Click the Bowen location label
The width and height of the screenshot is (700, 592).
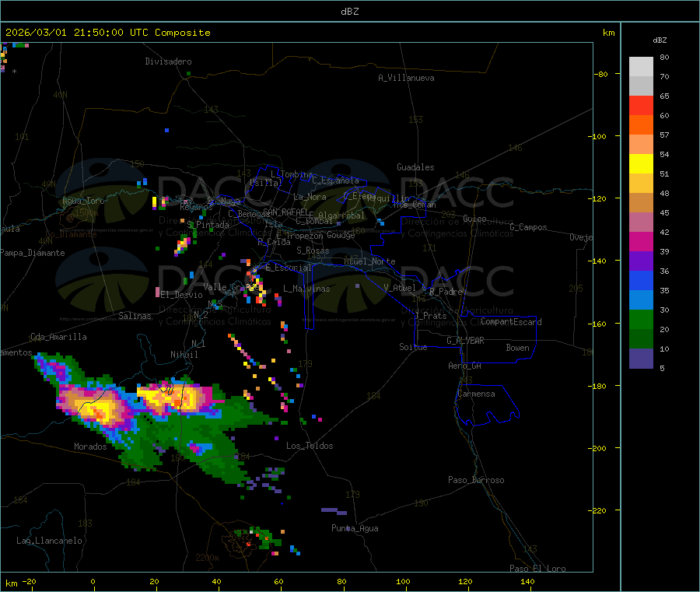[x=517, y=348]
